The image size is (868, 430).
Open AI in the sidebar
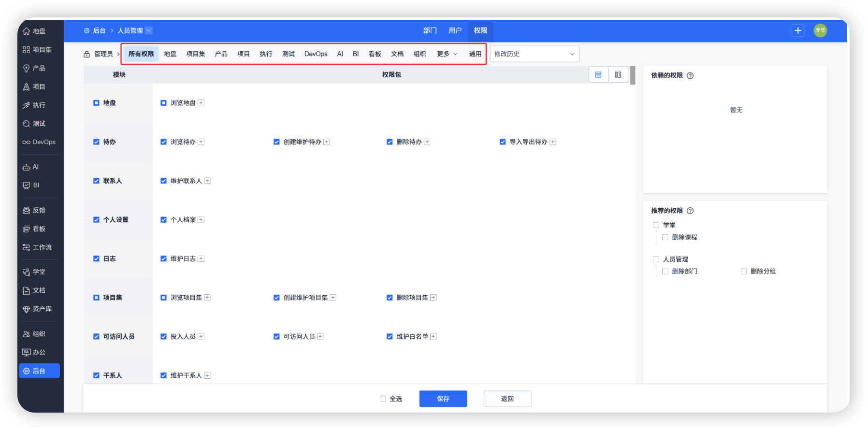coord(31,167)
